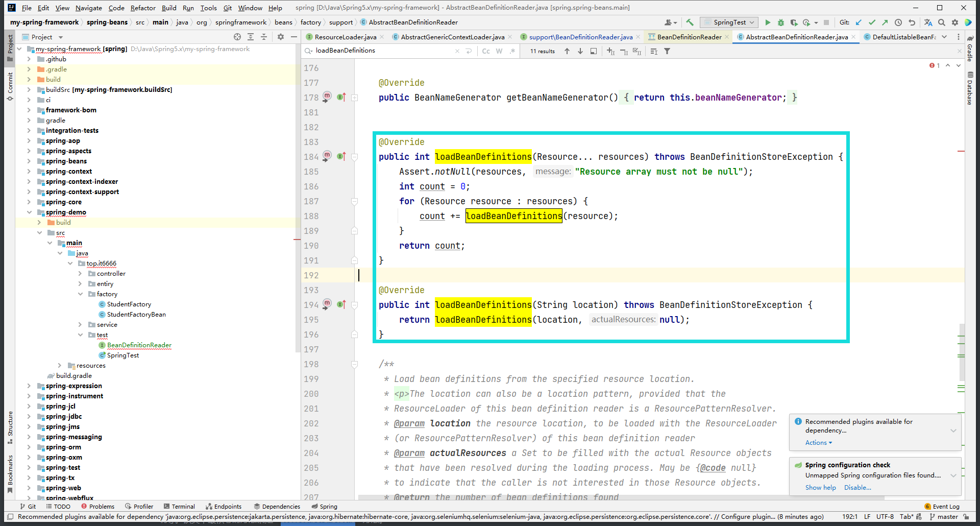Click the find bar filter icon
The width and height of the screenshot is (980, 526).
[x=667, y=51]
